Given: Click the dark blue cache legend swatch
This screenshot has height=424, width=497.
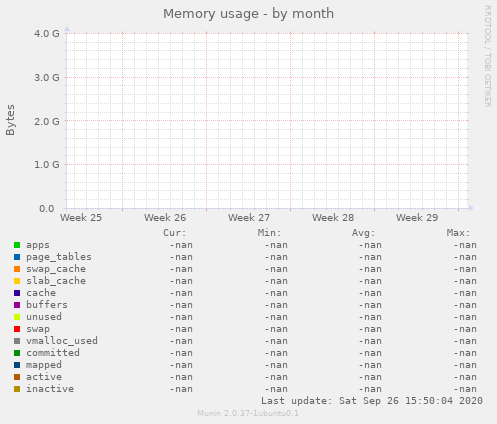Looking at the screenshot, I should [x=17, y=293].
